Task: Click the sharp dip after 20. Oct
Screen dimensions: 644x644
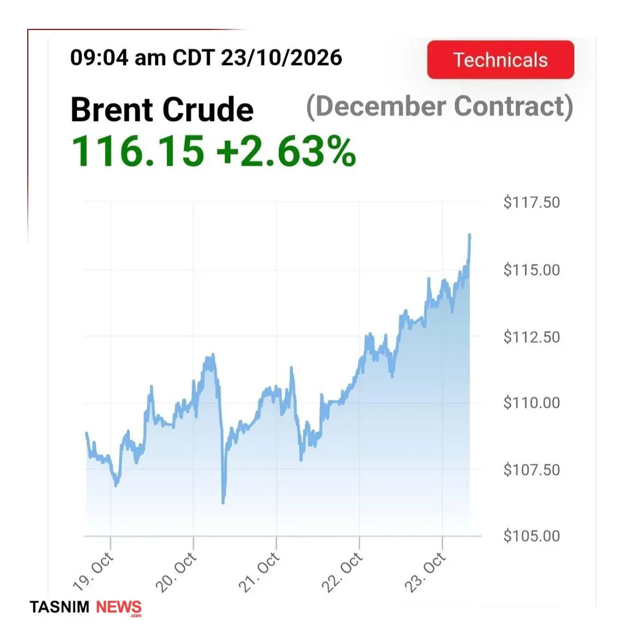Action: tap(224, 501)
